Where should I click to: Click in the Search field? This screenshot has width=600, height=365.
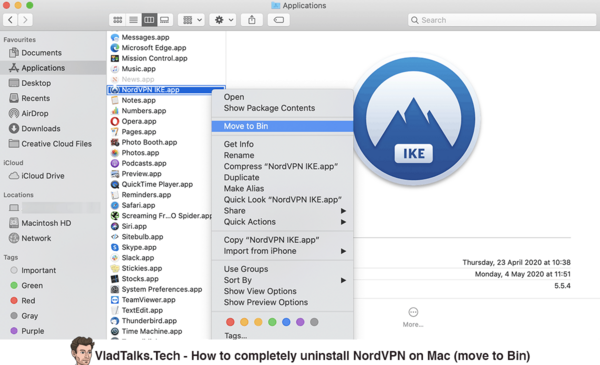pyautogui.click(x=502, y=20)
